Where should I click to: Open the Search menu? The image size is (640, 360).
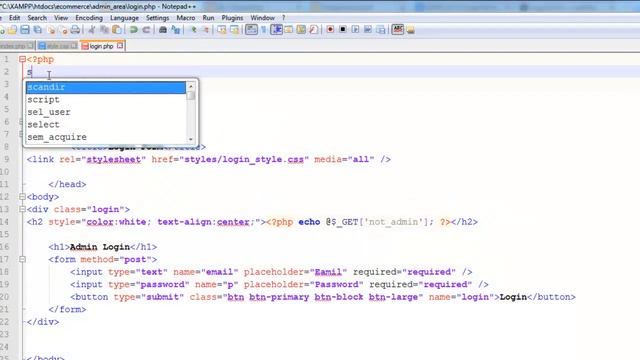coord(37,18)
